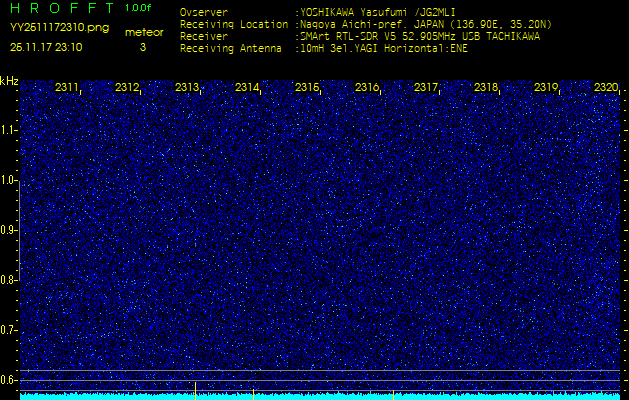The width and height of the screenshot is (629, 400).
Task: Select the 2312 time marker
Action: coord(127,88)
